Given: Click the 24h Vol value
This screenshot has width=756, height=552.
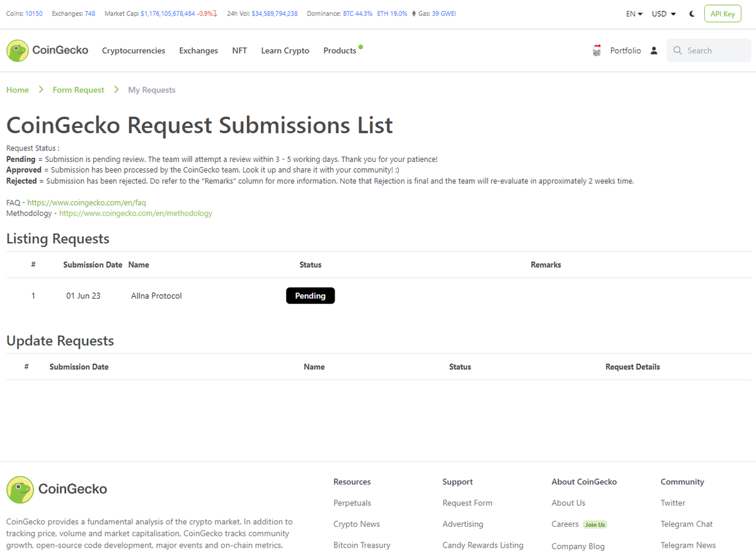Looking at the screenshot, I should pos(275,14).
